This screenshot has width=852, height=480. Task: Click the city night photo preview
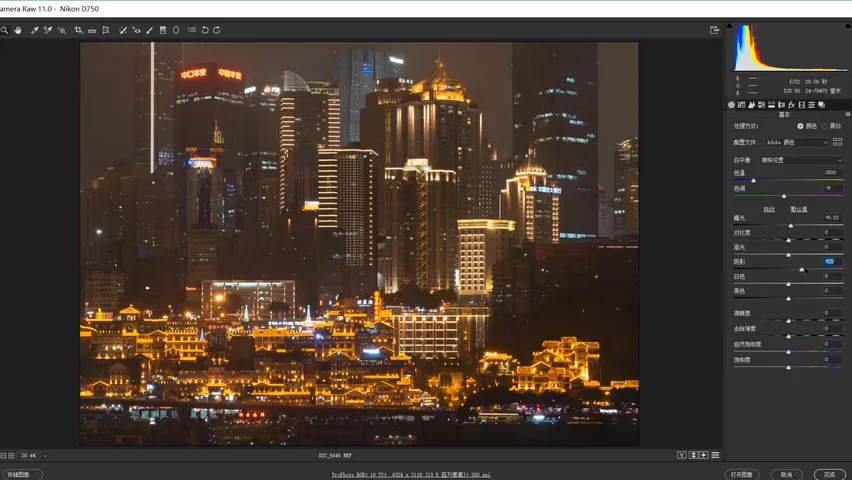359,244
